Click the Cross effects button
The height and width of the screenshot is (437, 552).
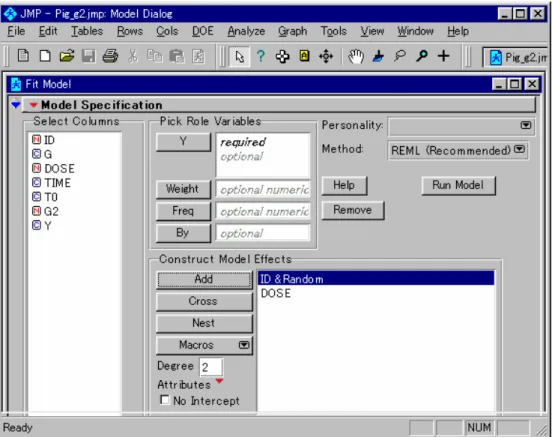[x=204, y=301]
